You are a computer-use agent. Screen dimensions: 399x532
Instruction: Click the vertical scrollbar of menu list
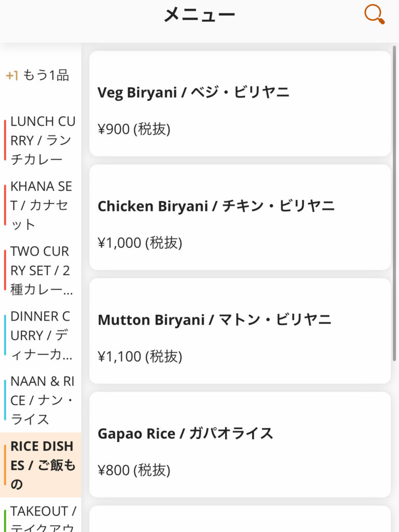point(394,203)
